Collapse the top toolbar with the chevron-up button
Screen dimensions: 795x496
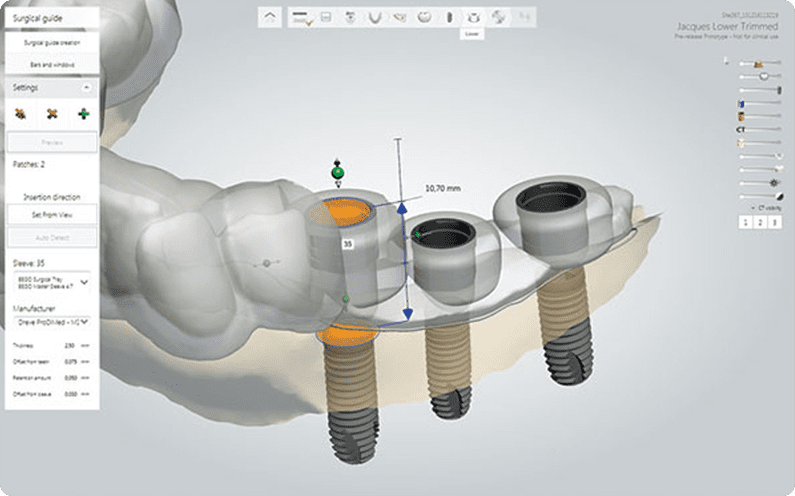tap(270, 17)
